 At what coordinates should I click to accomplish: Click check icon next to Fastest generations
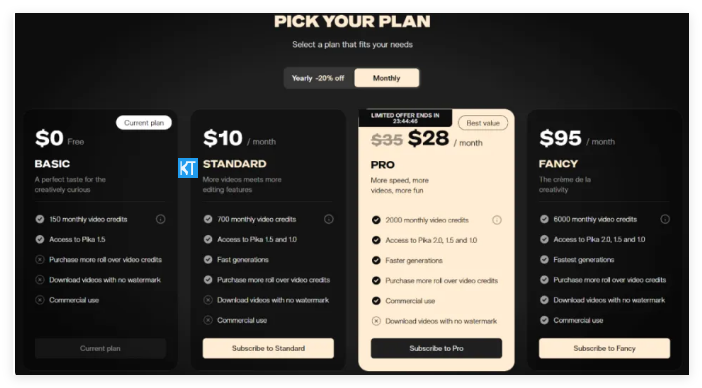(544, 260)
